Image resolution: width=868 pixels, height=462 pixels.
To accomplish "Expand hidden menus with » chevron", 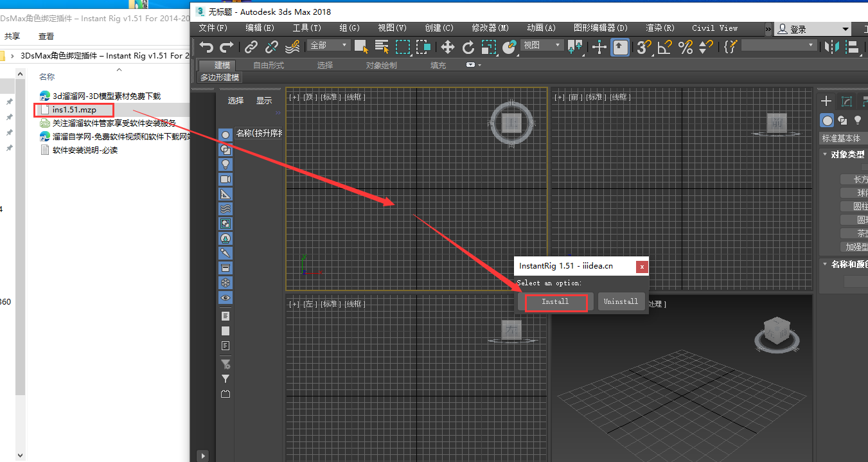I will [768, 29].
